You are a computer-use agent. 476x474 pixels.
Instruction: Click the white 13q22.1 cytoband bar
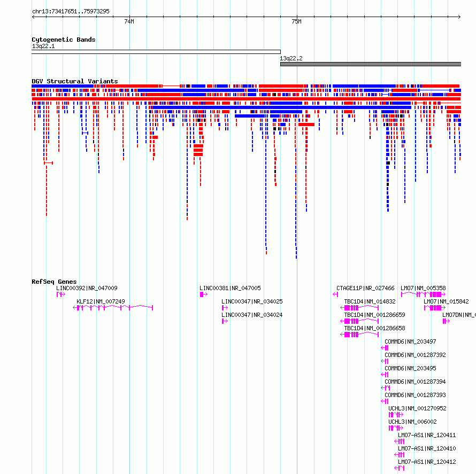(156, 52)
